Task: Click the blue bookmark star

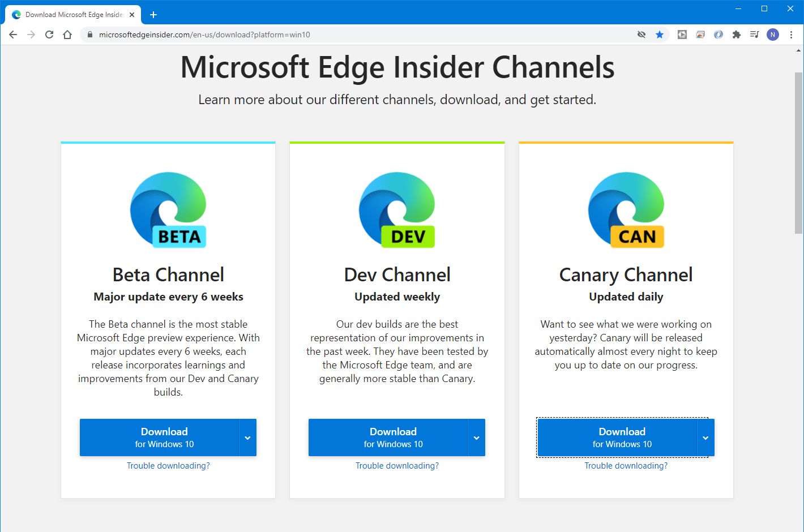Action: tap(660, 35)
